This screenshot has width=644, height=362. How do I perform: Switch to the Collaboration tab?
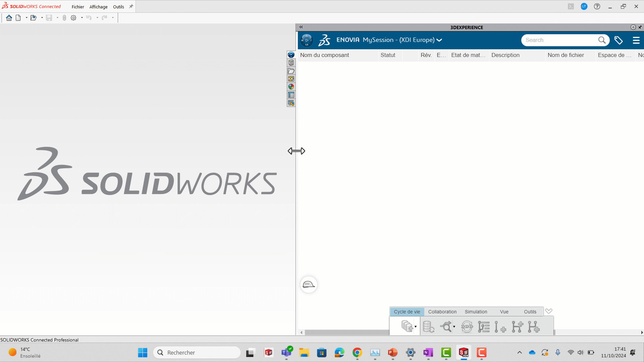[x=442, y=312]
